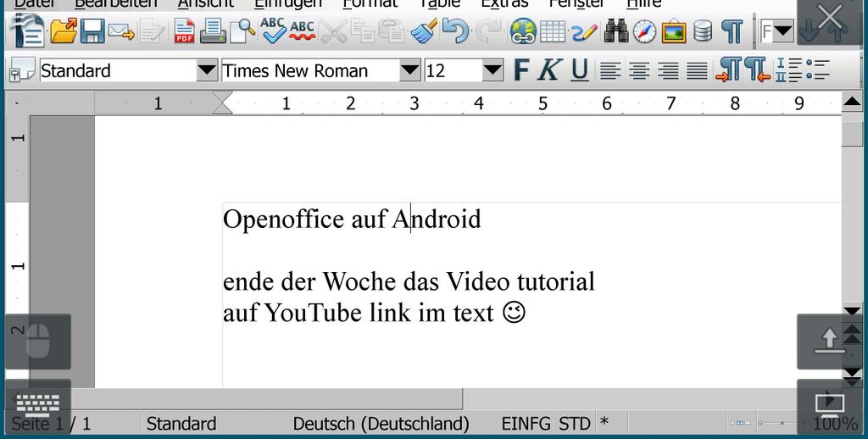This screenshot has height=439, width=868.
Task: Click the Standard page style in the status bar
Action: coord(181,424)
